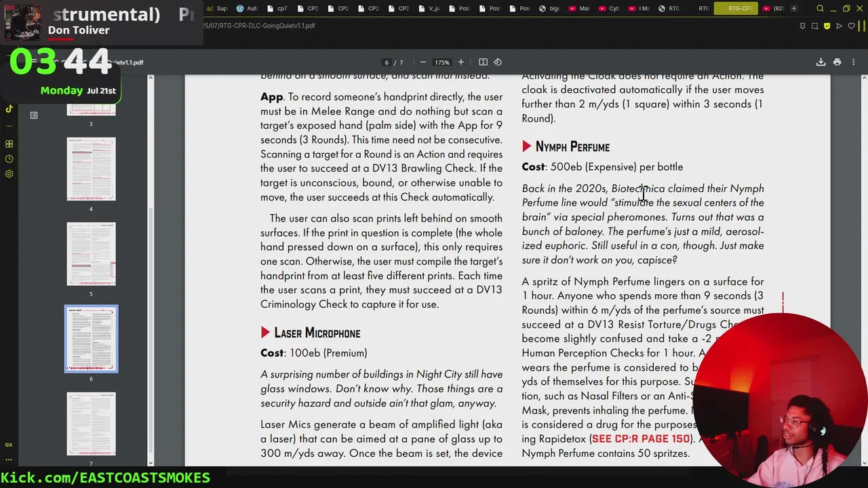
Task: Switch to the WordPress Aut tab
Action: click(x=248, y=9)
